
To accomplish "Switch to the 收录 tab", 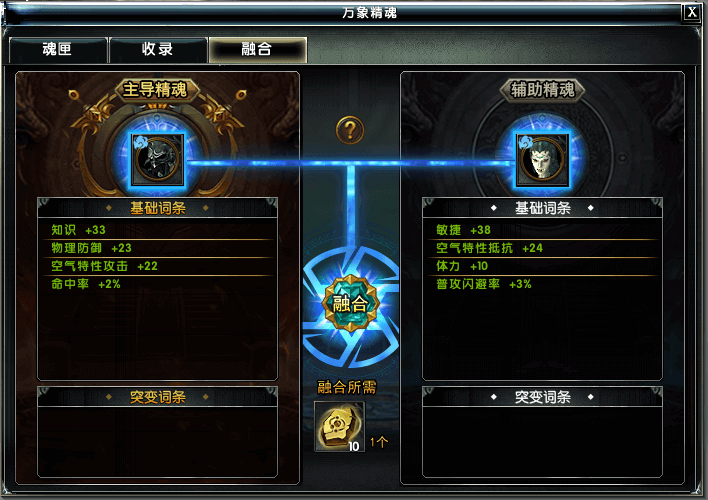I will pos(158,50).
